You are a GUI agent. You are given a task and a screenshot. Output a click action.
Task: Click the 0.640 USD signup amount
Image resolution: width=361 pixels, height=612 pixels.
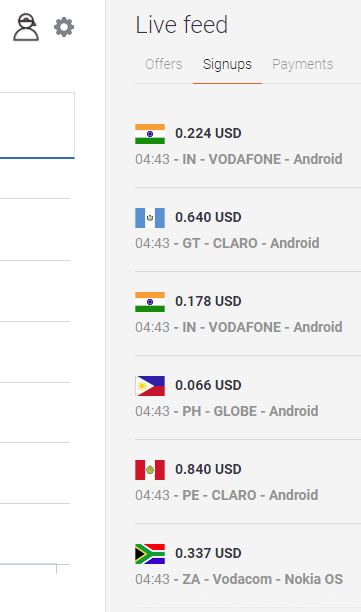[208, 217]
